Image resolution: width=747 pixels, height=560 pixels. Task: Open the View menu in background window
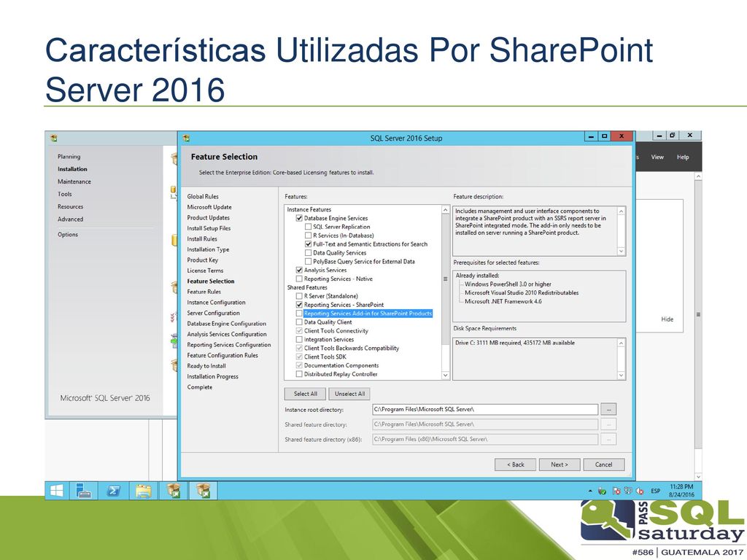click(x=657, y=157)
